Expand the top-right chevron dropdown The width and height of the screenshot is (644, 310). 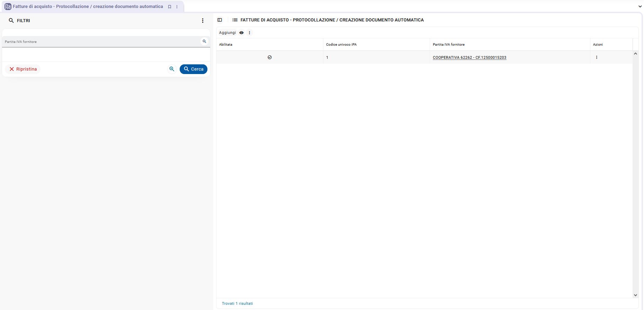click(640, 6)
